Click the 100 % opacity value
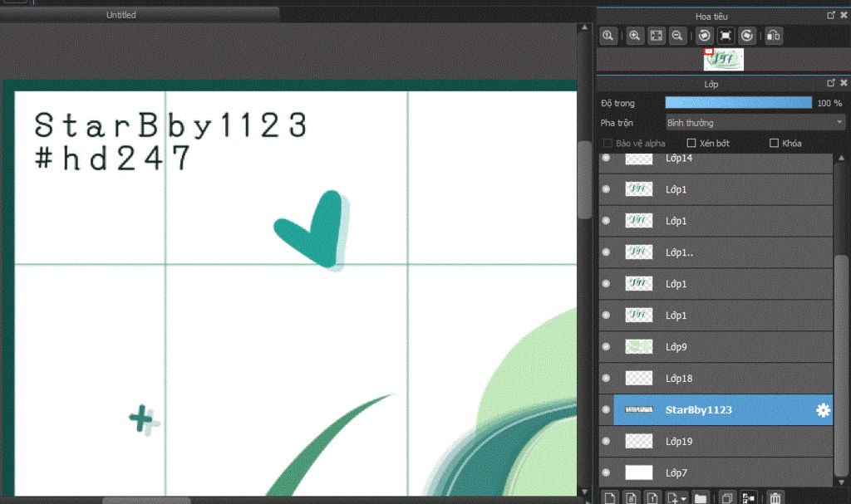 (x=829, y=103)
